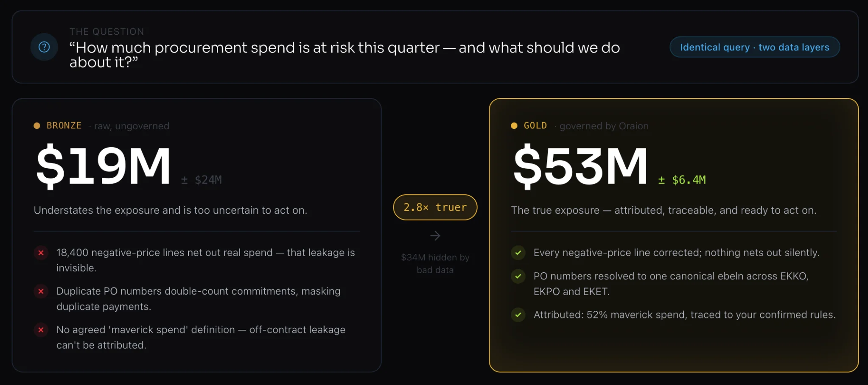Click the $19M headline figure
The width and height of the screenshot is (868, 385).
tap(104, 166)
